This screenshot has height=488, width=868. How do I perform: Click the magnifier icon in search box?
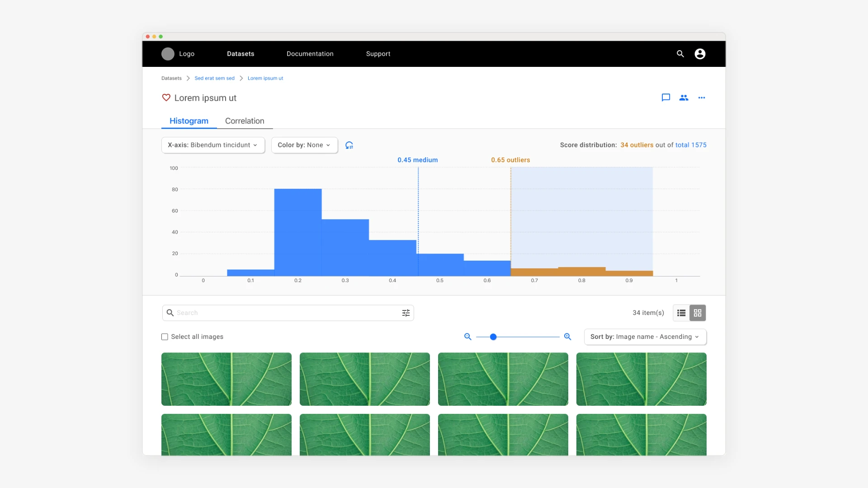(x=170, y=313)
